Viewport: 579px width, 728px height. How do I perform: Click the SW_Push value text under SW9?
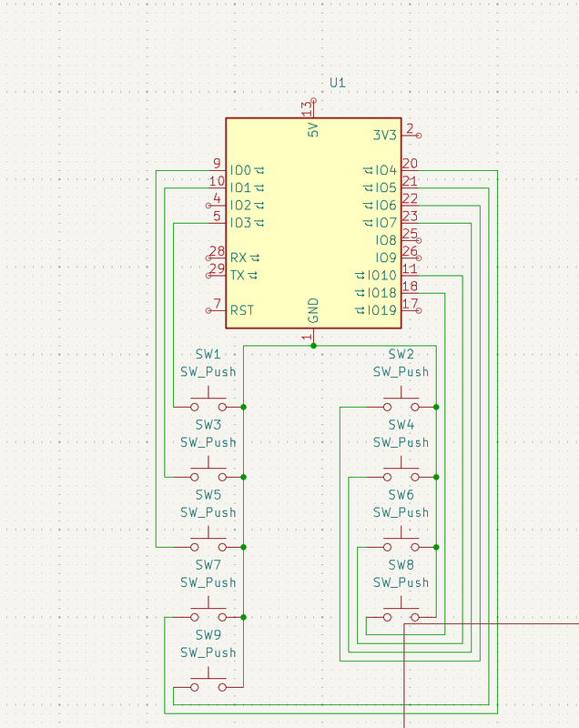(x=208, y=652)
